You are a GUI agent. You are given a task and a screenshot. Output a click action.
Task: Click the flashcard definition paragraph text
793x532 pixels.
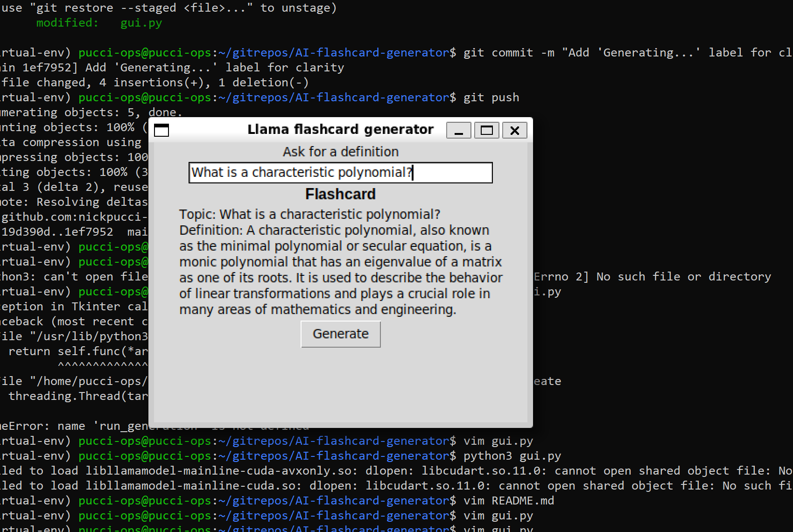(x=340, y=269)
